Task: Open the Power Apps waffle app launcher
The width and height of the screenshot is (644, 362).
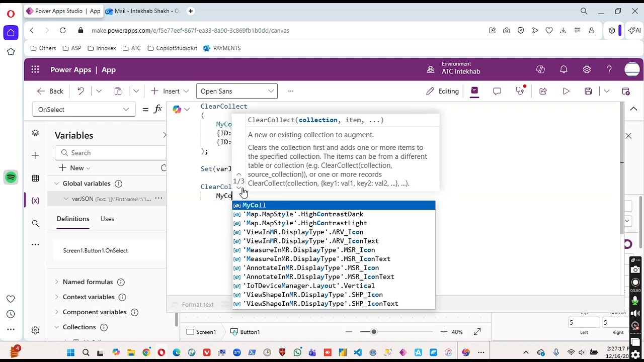Action: [35, 70]
